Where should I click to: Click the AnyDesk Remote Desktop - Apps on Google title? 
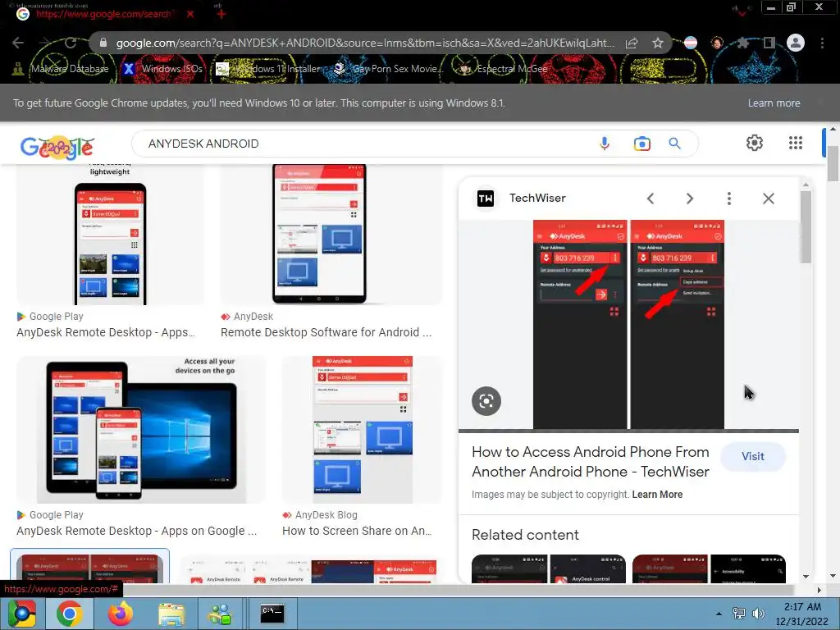(137, 531)
